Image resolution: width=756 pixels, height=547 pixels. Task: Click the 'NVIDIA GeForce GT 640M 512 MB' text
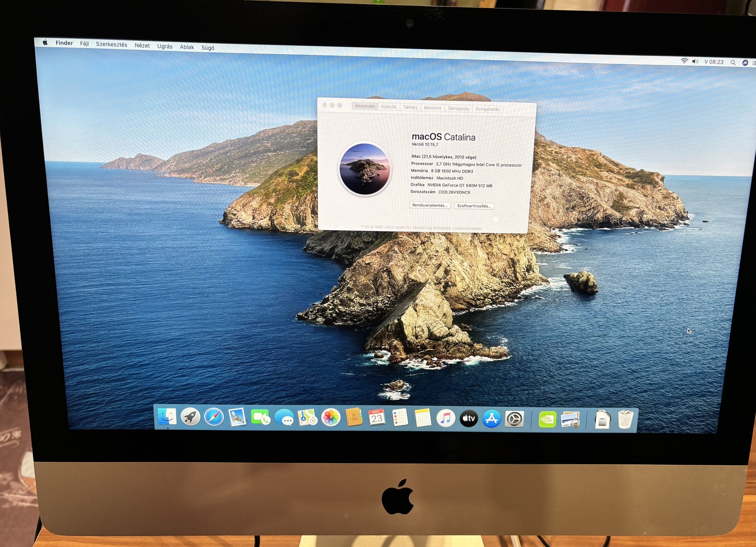460,185
